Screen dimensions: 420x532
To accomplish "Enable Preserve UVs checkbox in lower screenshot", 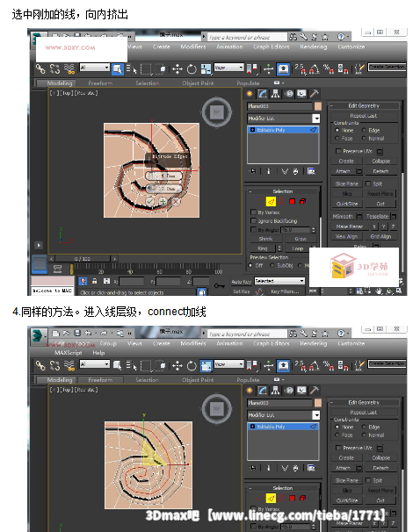I will point(338,448).
